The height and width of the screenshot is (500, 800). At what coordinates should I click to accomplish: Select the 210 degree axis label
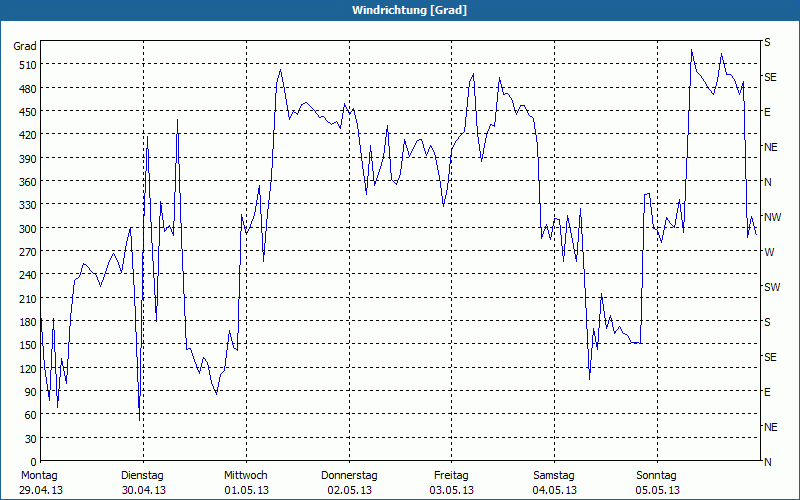[29, 298]
